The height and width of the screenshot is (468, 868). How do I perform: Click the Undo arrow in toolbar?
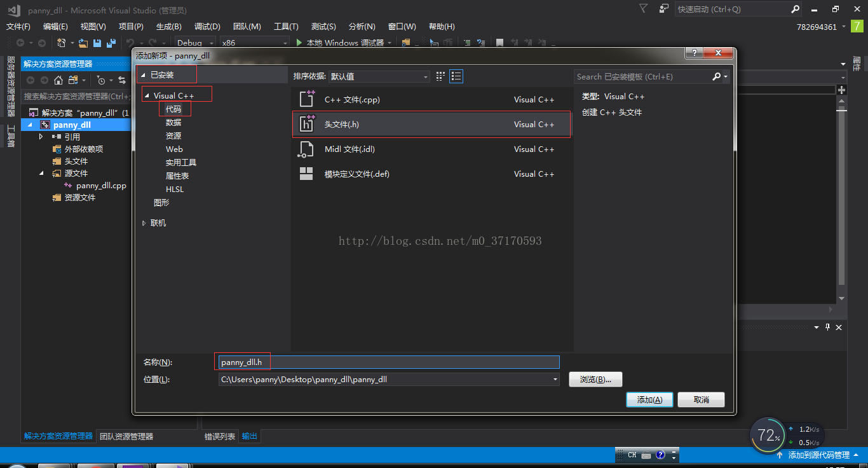130,43
